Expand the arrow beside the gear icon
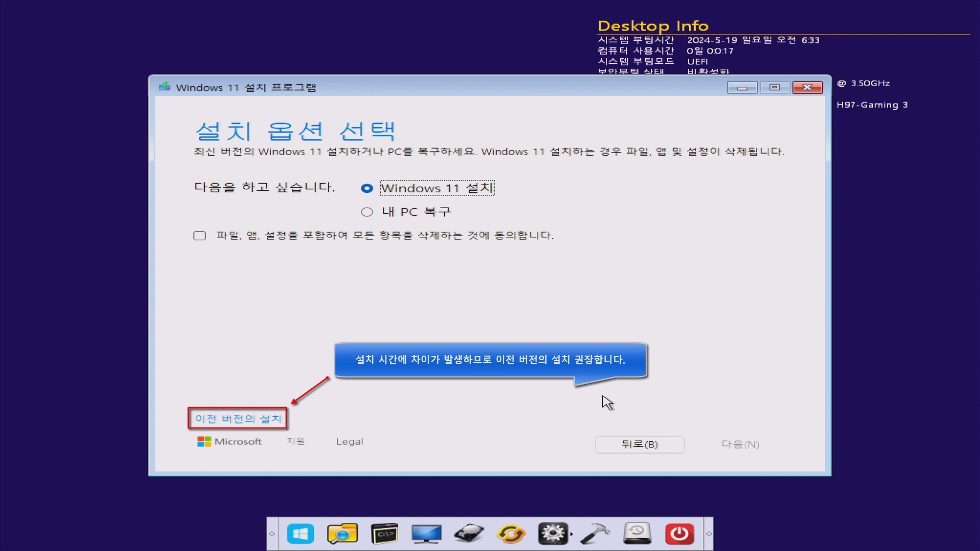The image size is (980, 551). (x=572, y=534)
